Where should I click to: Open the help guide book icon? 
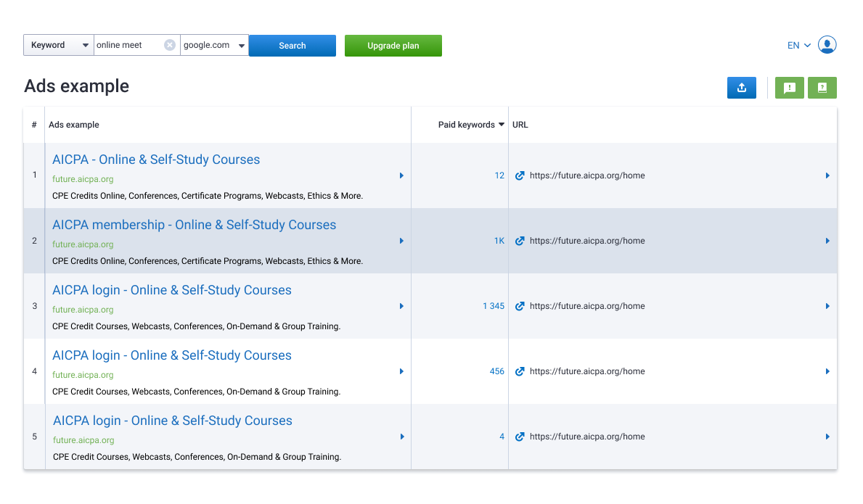pyautogui.click(x=822, y=88)
